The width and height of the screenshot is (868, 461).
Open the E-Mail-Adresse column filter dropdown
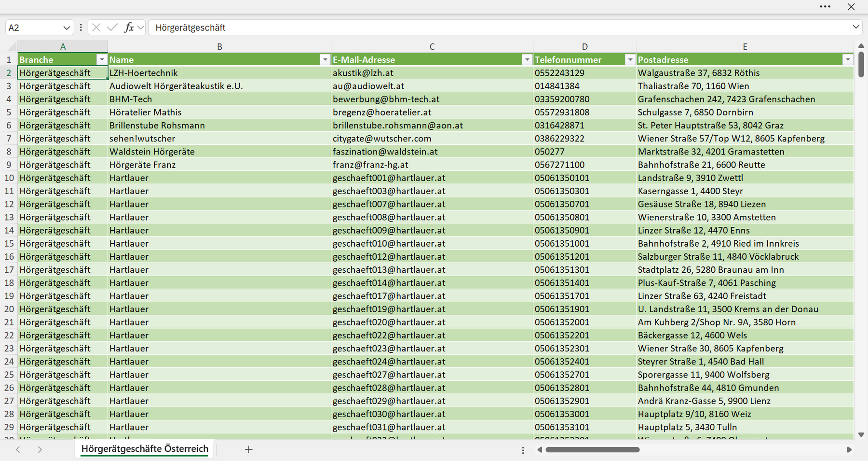(527, 60)
